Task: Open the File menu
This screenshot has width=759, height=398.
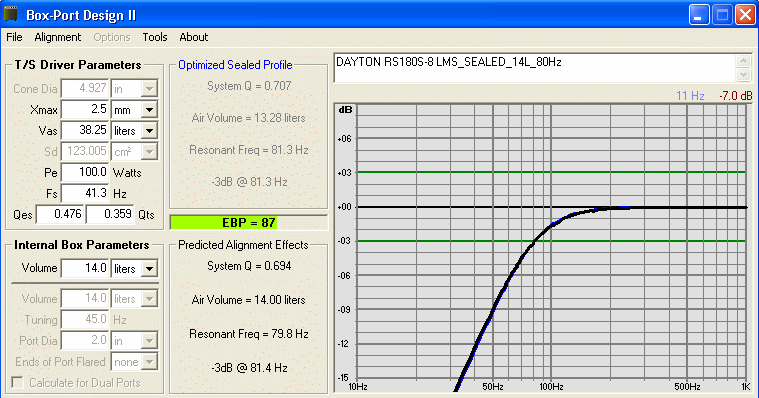Action: point(14,37)
